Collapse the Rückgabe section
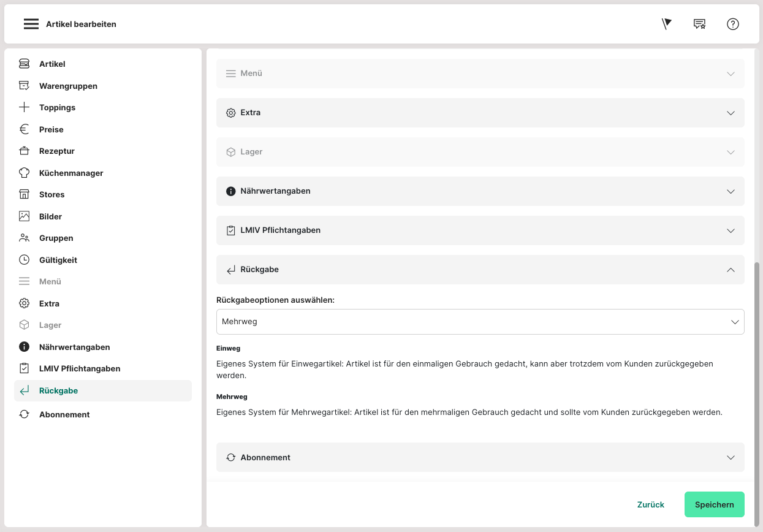This screenshot has width=763, height=532. pos(731,270)
